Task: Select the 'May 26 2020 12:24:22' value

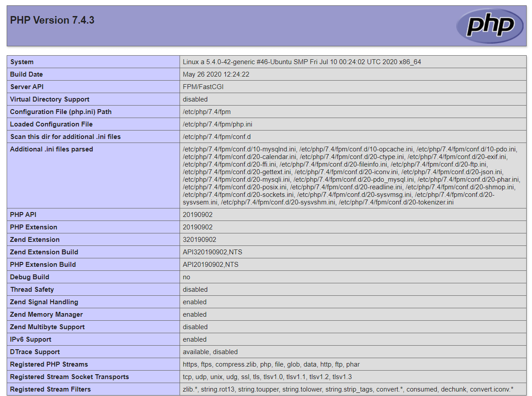Action: 216,74
